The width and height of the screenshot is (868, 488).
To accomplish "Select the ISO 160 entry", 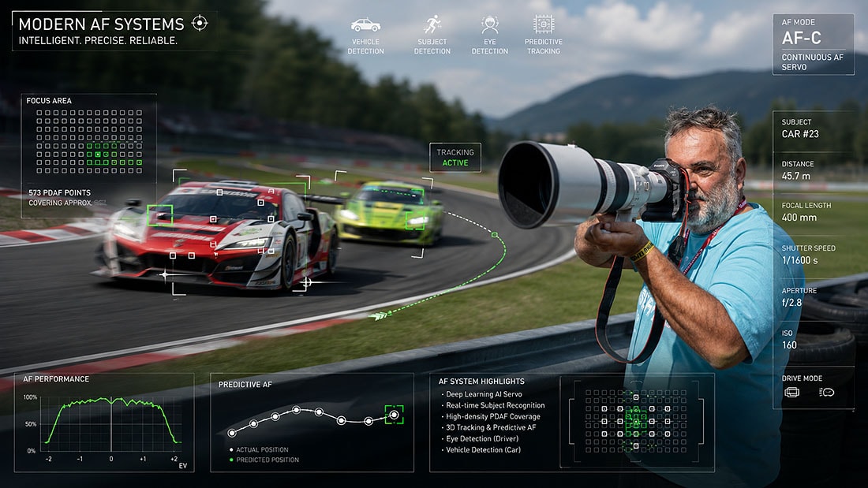I will tap(789, 340).
